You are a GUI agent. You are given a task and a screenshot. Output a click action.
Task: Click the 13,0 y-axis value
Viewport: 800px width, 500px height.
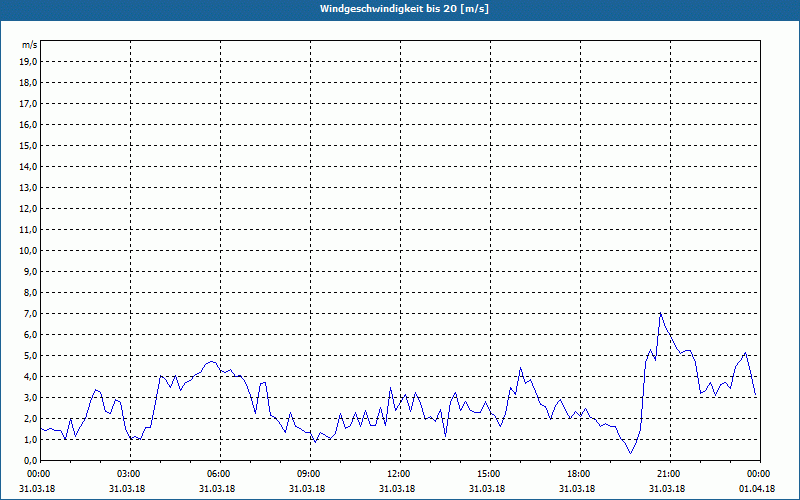28,188
